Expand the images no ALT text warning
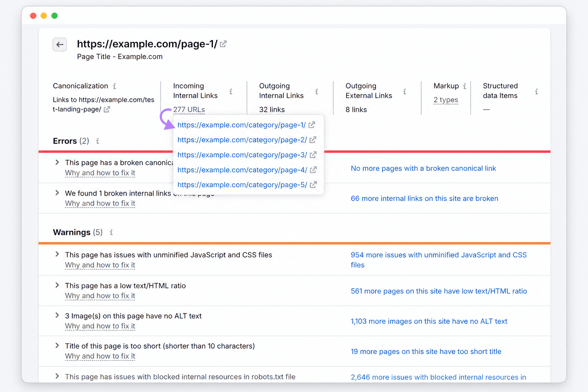The image size is (588, 392). 57,315
